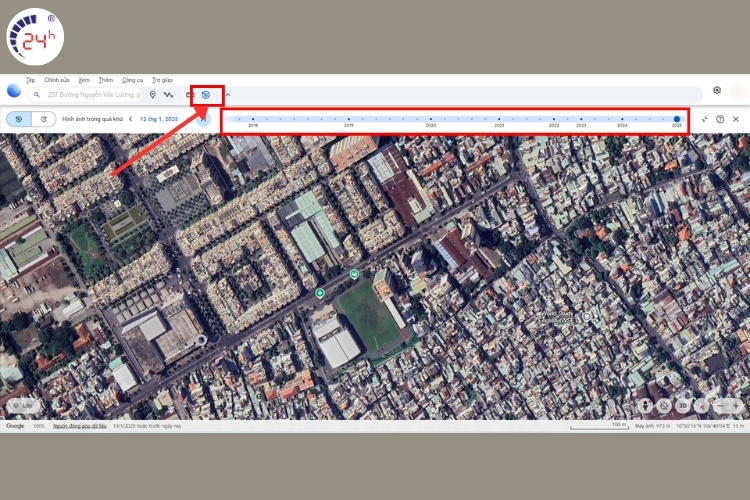The height and width of the screenshot is (500, 750).
Task: Select the 2019 marker on timeline
Action: point(349,119)
